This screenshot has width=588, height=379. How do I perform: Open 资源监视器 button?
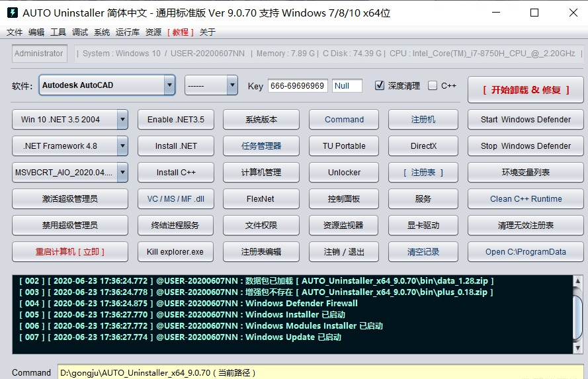(x=344, y=226)
